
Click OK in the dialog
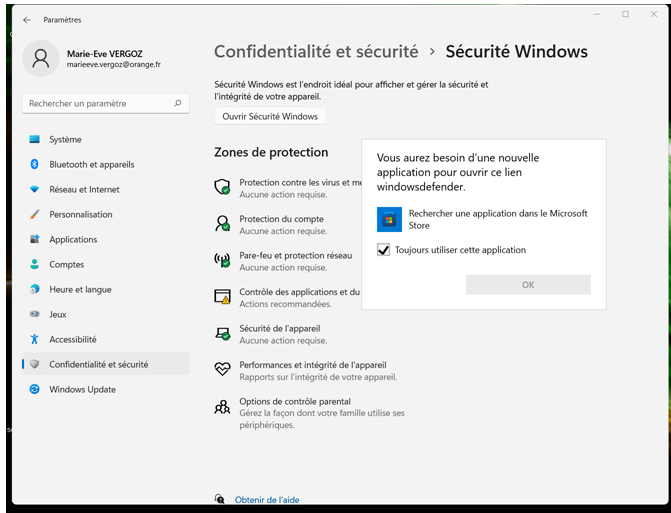click(528, 285)
